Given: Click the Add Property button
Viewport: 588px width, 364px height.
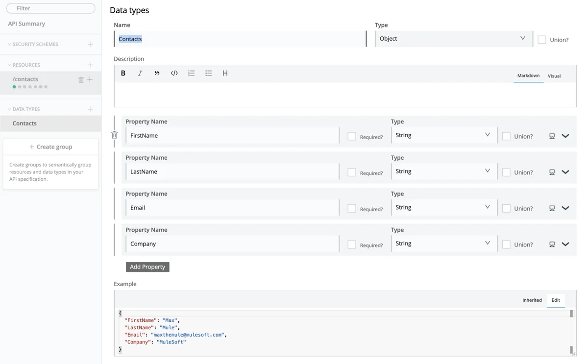Looking at the screenshot, I should coord(147,267).
